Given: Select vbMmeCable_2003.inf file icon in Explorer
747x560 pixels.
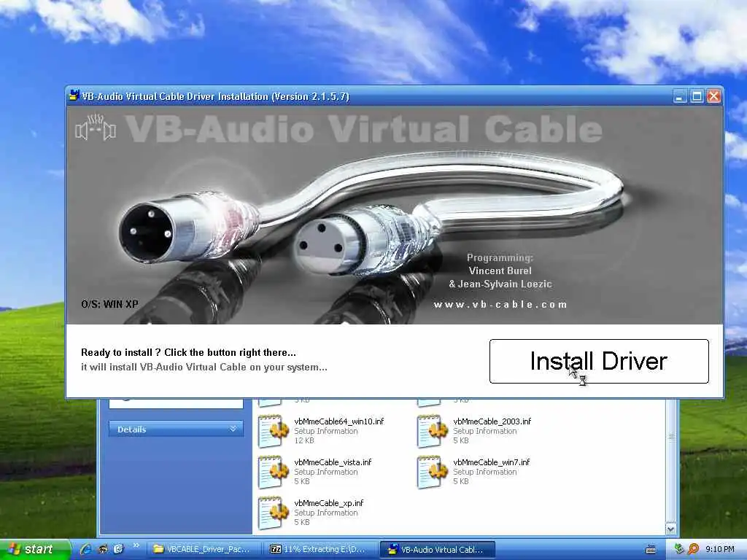Looking at the screenshot, I should (432, 431).
